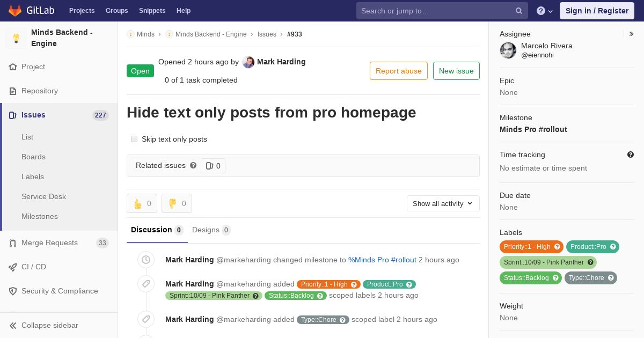
Task: Click the Related issues help icon
Action: [193, 165]
